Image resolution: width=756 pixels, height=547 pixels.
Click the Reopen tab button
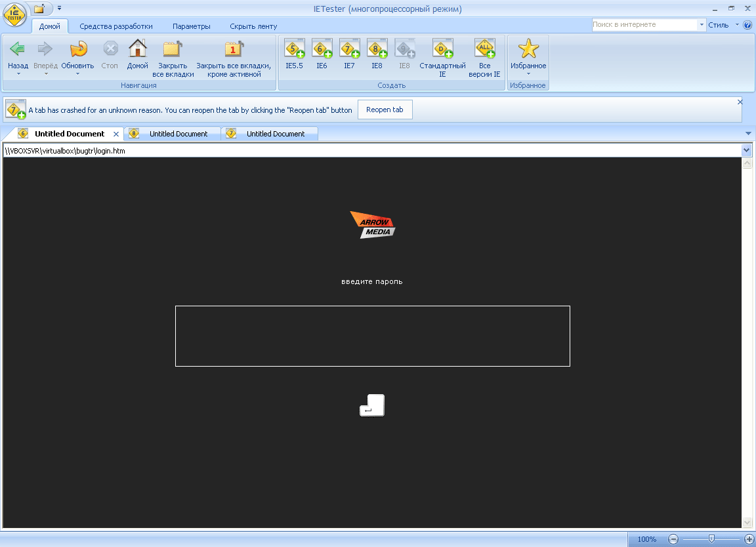coord(385,110)
